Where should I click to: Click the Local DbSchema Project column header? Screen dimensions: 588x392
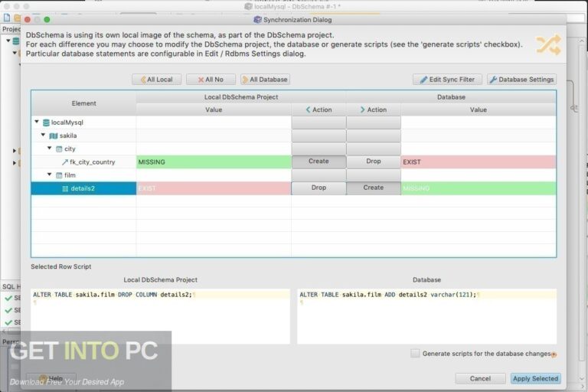coord(241,96)
